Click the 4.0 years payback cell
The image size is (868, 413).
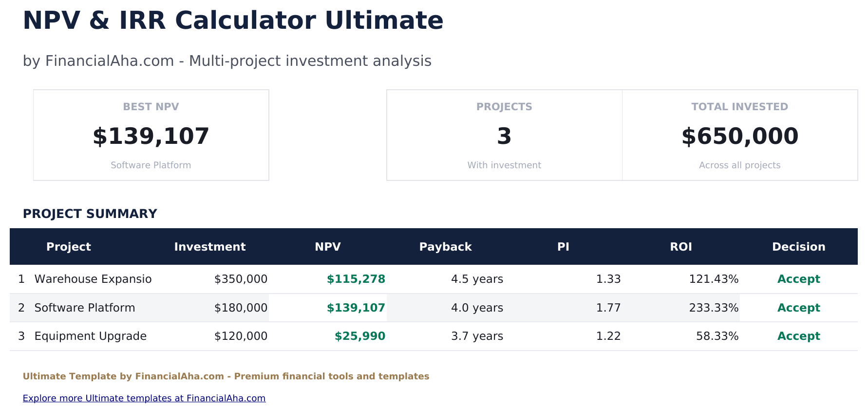pos(477,308)
